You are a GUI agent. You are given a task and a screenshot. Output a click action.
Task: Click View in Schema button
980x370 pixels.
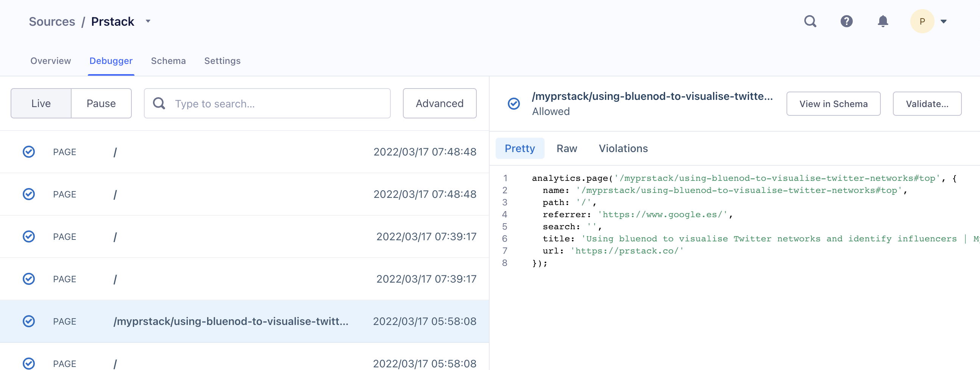tap(833, 104)
